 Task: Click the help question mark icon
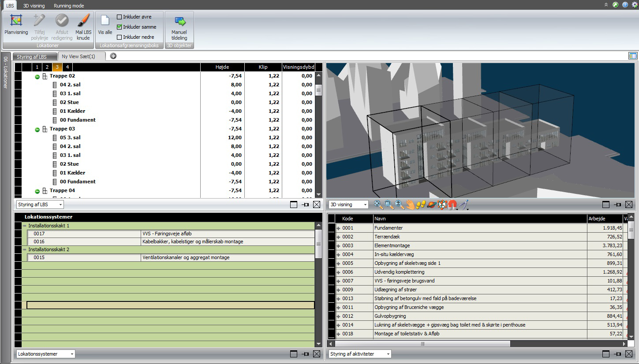click(x=624, y=5)
